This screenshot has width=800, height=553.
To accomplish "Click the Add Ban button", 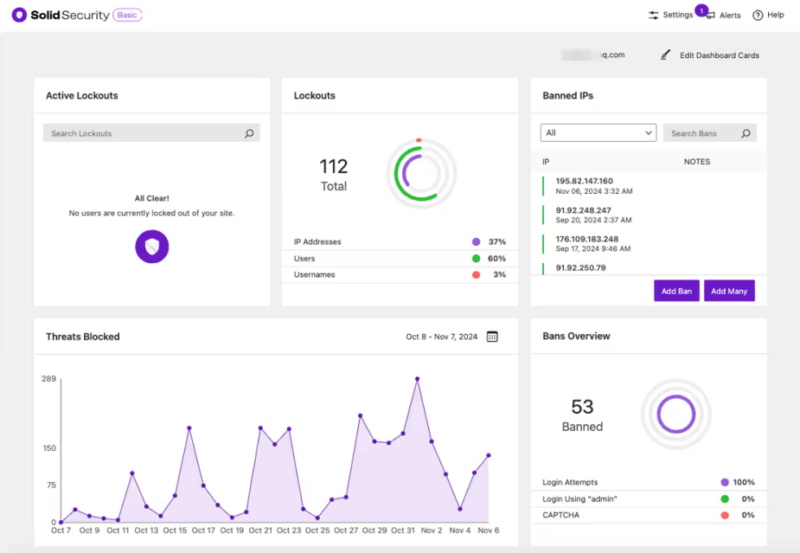I will click(x=677, y=291).
